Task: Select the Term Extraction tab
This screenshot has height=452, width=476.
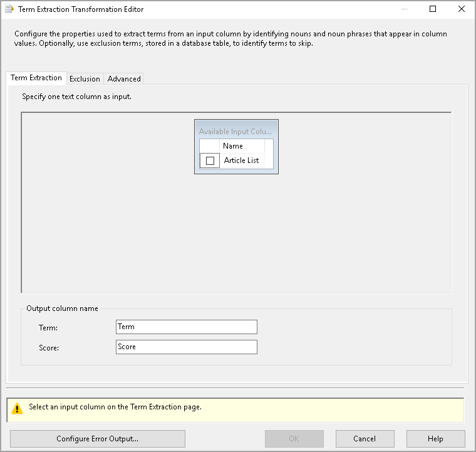Action: click(36, 78)
